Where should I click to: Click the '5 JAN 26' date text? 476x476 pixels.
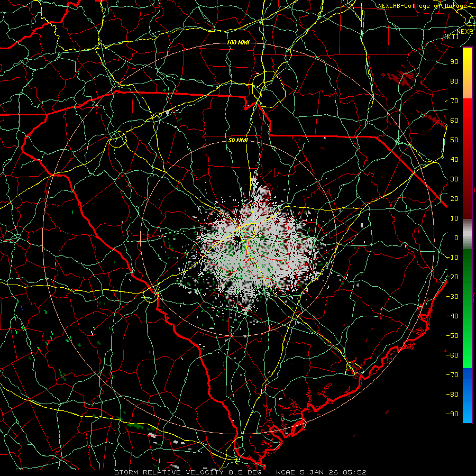[319, 472]
